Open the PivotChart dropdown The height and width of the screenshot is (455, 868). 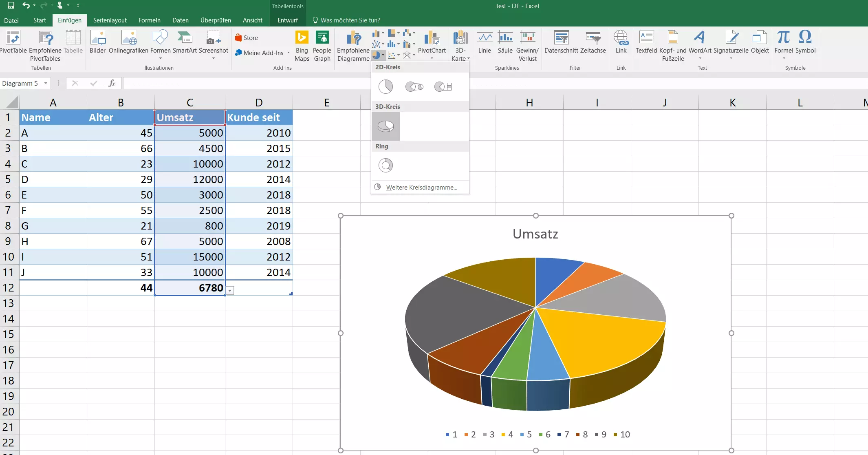click(432, 58)
